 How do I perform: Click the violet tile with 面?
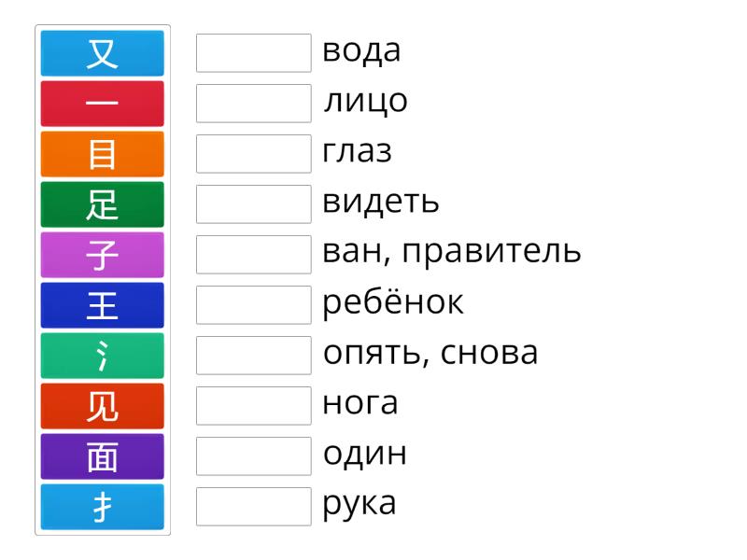pos(103,455)
